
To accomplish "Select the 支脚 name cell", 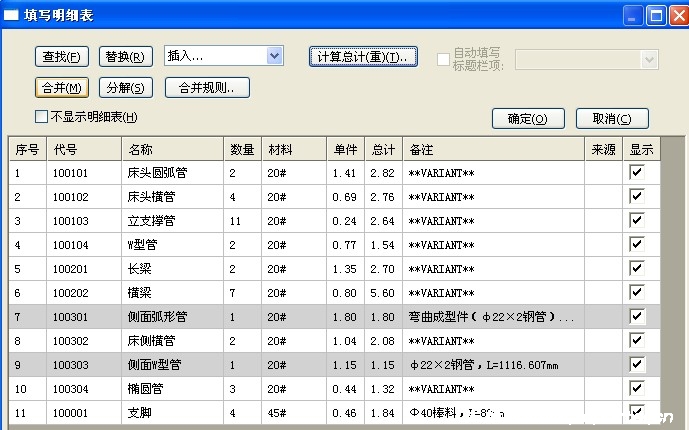I will (173, 413).
